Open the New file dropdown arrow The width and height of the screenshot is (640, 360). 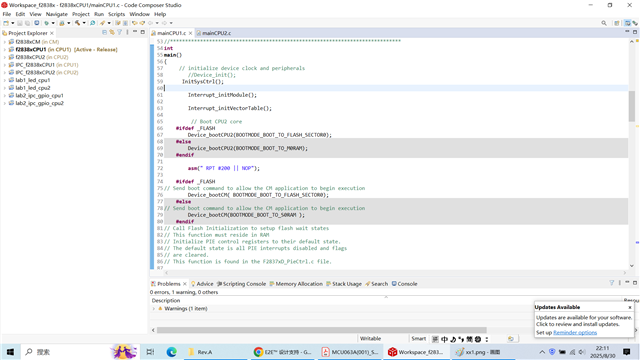click(13, 23)
